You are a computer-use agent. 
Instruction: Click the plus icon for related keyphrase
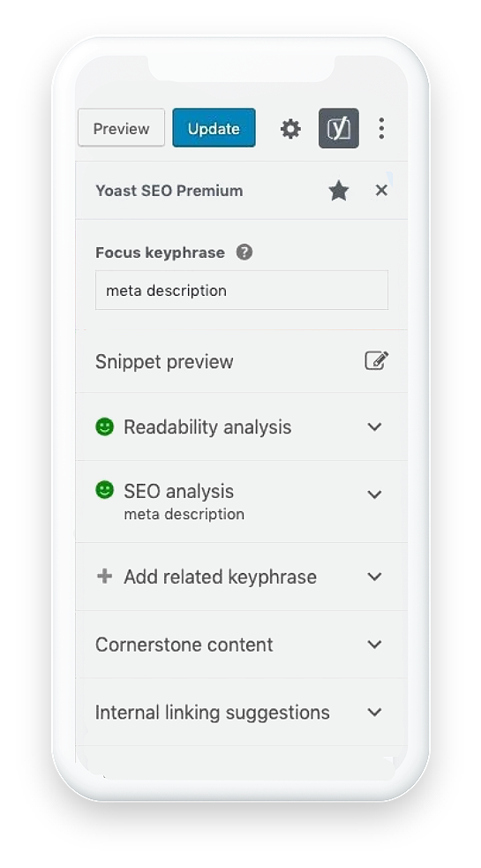click(x=104, y=577)
